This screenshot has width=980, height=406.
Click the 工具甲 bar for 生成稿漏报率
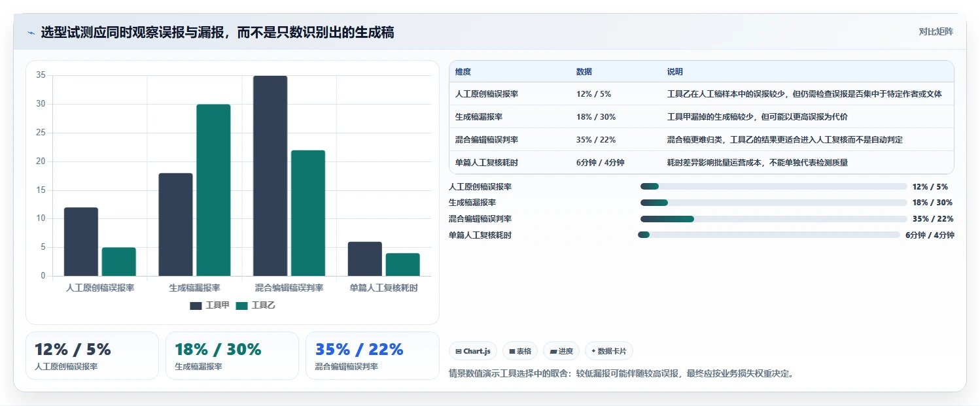click(175, 225)
